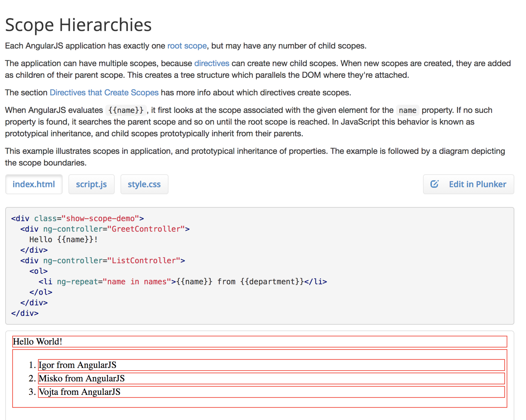Click the inline {{name}} code snippet
Image resolution: width=526 pixels, height=420 pixels.
click(126, 110)
